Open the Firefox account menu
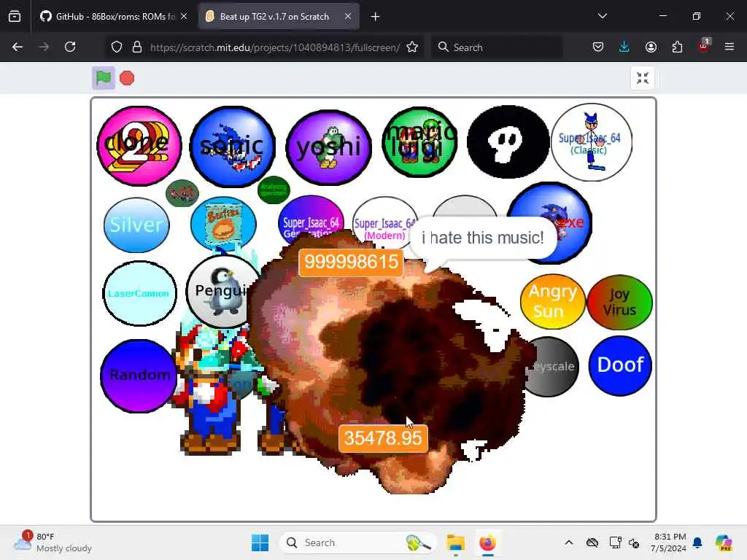This screenshot has height=560, width=747. 651,47
